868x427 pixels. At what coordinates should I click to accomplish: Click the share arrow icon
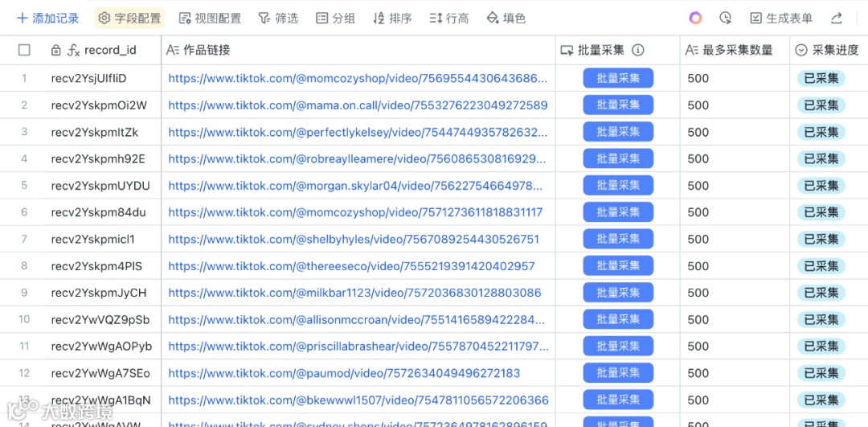click(x=837, y=18)
